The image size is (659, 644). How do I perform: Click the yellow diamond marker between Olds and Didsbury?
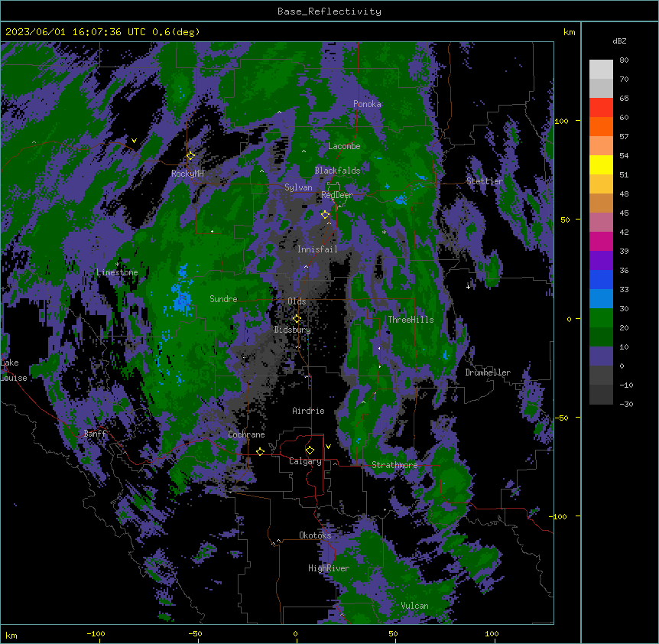coord(297,319)
